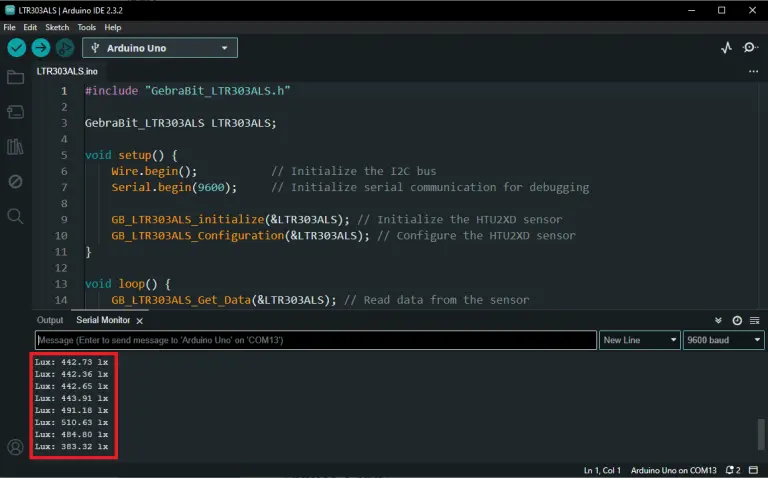Click the void loop() code line

coord(128,284)
